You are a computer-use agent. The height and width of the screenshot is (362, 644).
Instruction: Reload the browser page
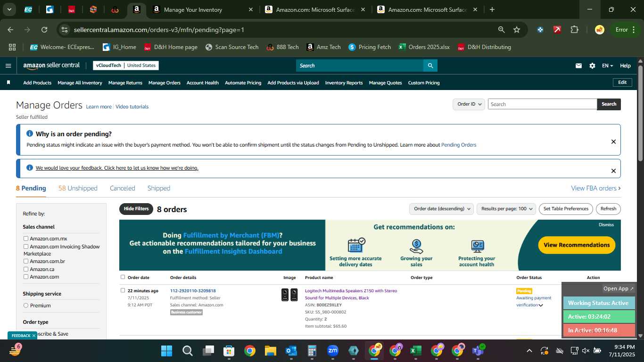pyautogui.click(x=44, y=30)
